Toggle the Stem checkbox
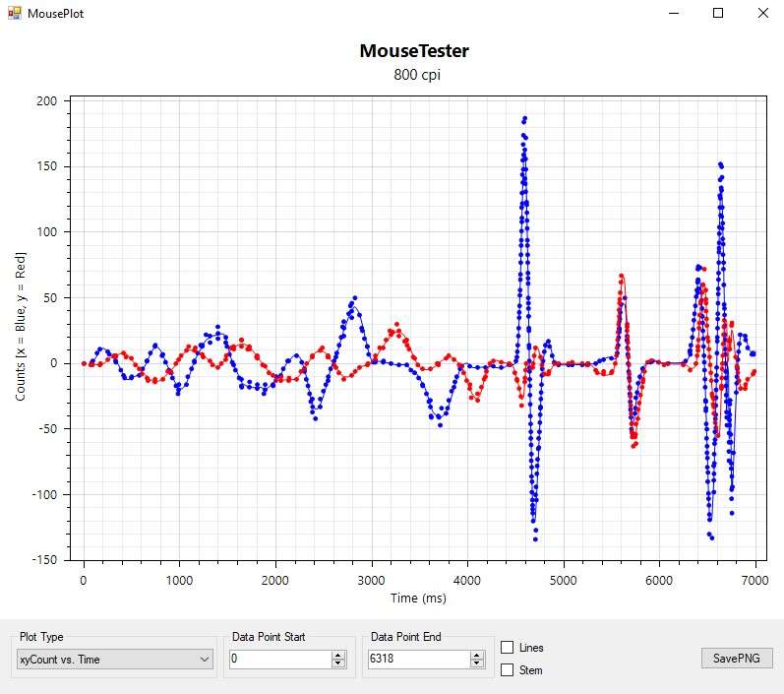The width and height of the screenshot is (784, 694). point(508,670)
